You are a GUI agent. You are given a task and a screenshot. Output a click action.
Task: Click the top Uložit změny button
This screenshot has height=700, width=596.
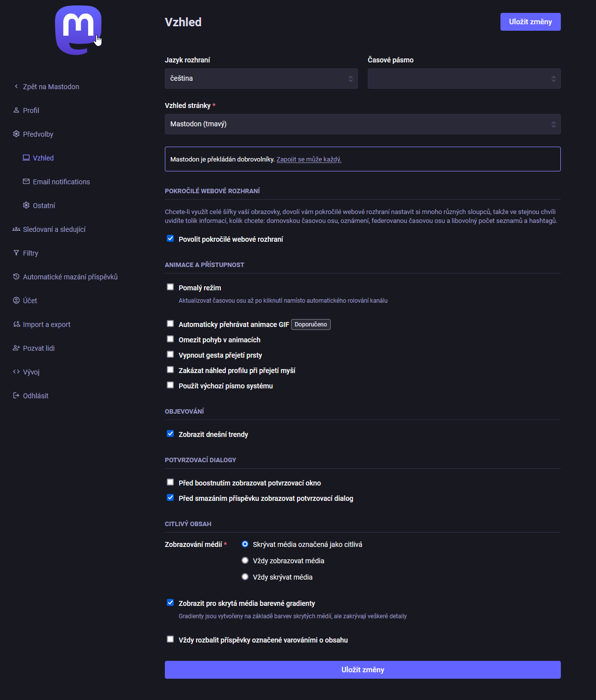pos(530,22)
